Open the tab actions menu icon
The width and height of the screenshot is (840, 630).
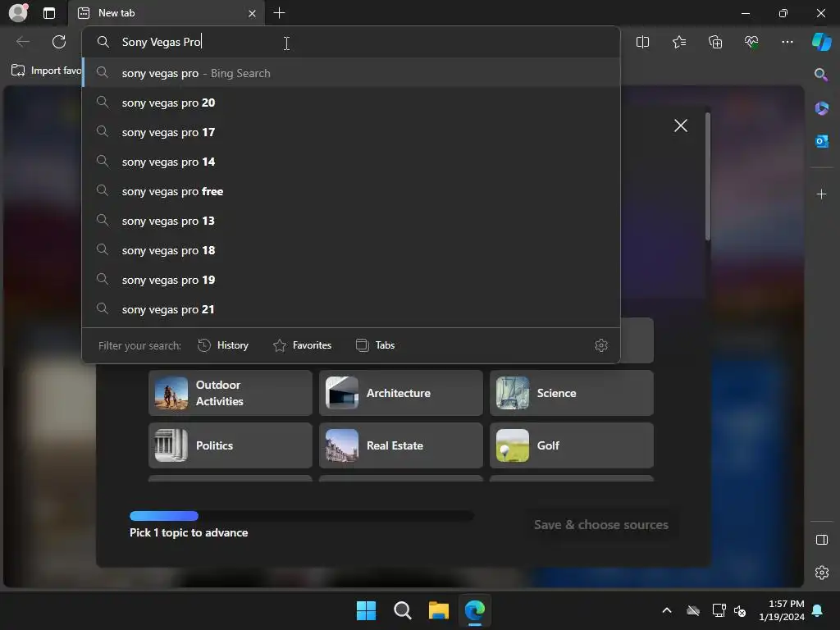pyautogui.click(x=48, y=13)
